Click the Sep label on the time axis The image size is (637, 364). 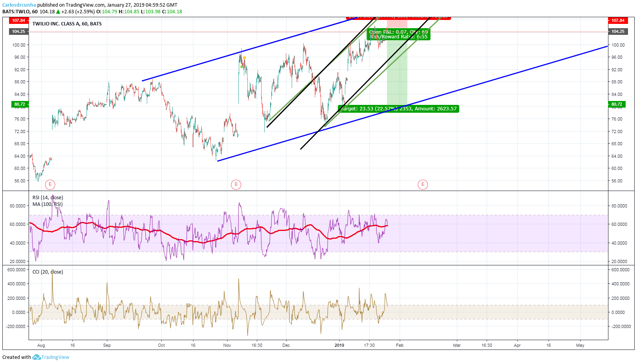(x=107, y=345)
